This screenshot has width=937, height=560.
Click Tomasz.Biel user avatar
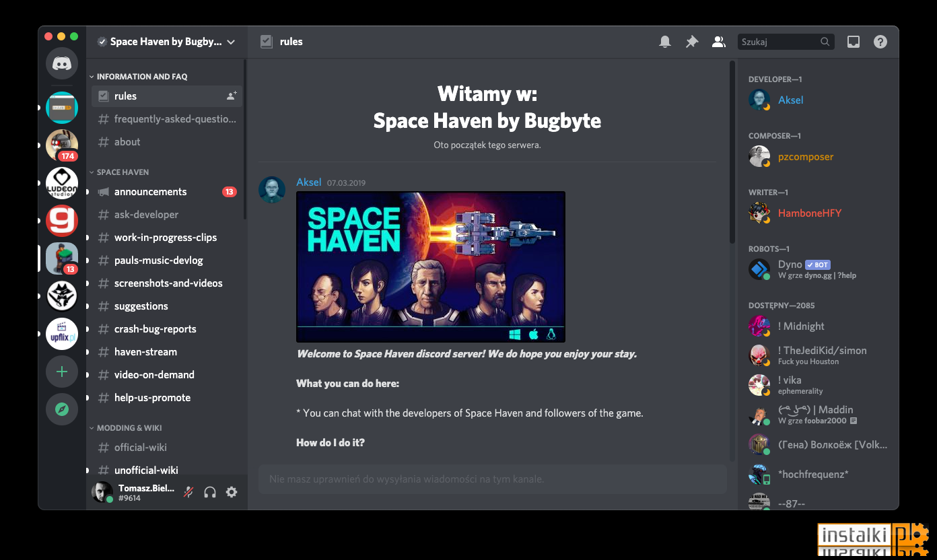[x=102, y=492]
